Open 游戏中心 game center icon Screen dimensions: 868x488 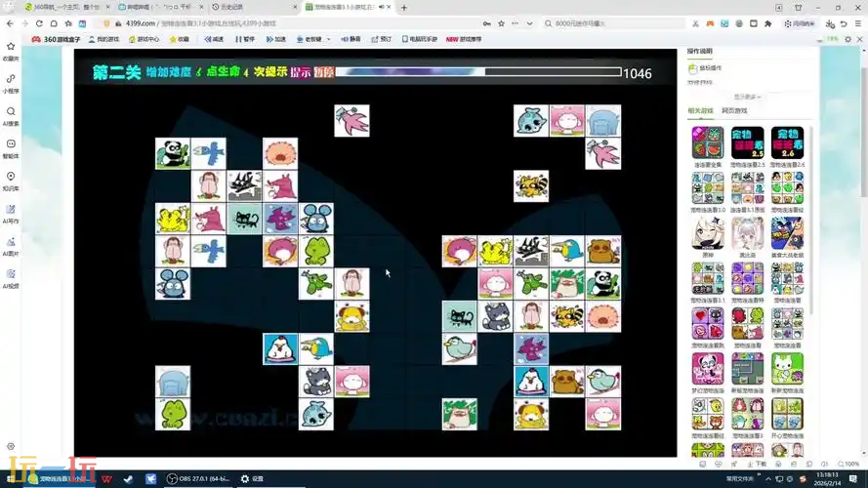144,39
